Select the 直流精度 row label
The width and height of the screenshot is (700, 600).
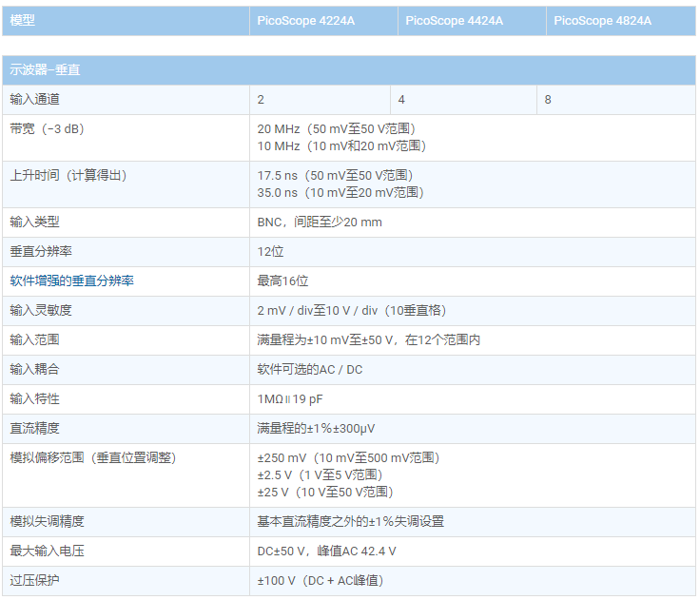34,428
